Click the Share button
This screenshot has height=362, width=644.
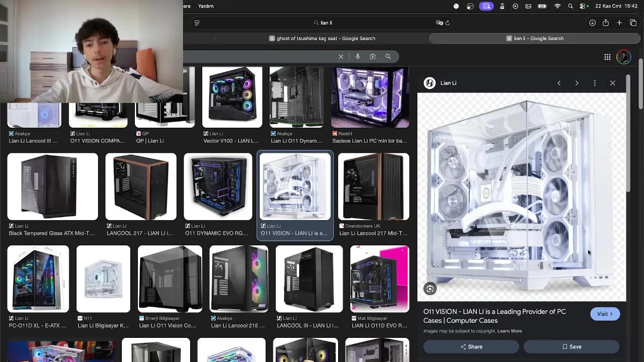471,346
